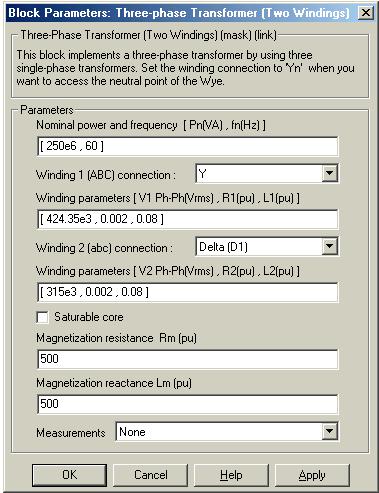Click the Winding 1 parameters field with 424.35e3
Image resolution: width=379 pixels, height=493 pixels.
188,219
